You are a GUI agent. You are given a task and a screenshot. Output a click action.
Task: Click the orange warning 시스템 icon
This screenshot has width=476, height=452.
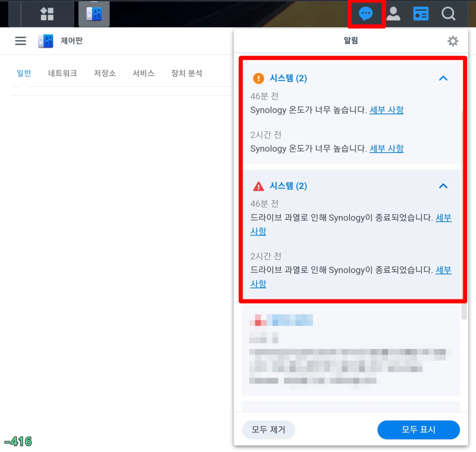pyautogui.click(x=258, y=78)
